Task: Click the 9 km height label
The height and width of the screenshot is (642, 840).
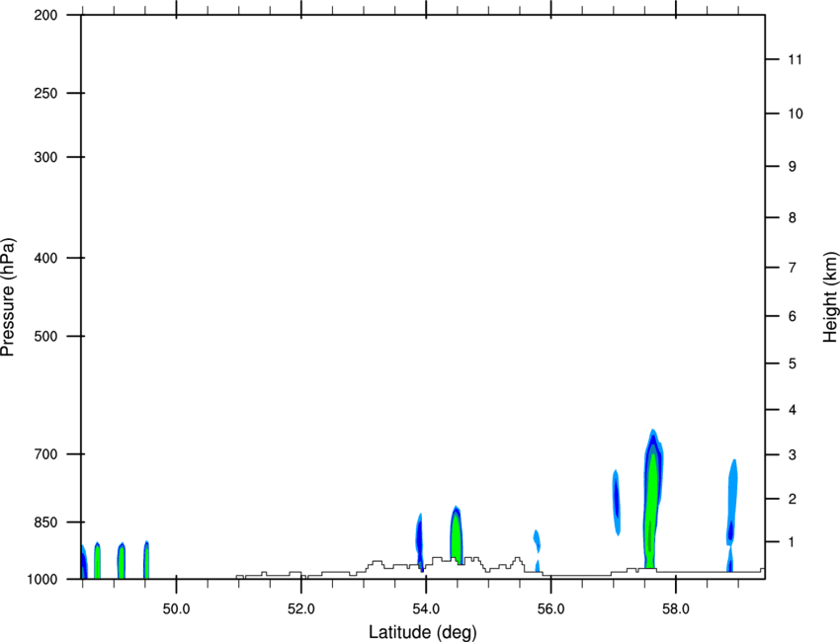Action: (793, 167)
